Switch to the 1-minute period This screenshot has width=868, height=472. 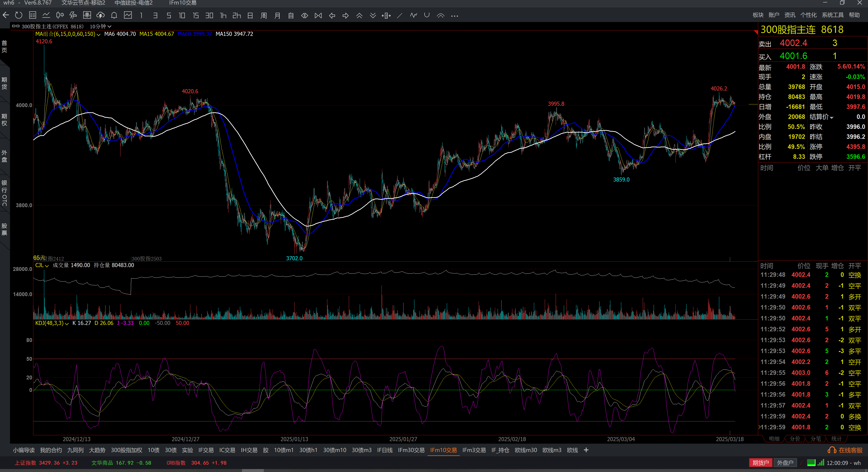coord(142,15)
